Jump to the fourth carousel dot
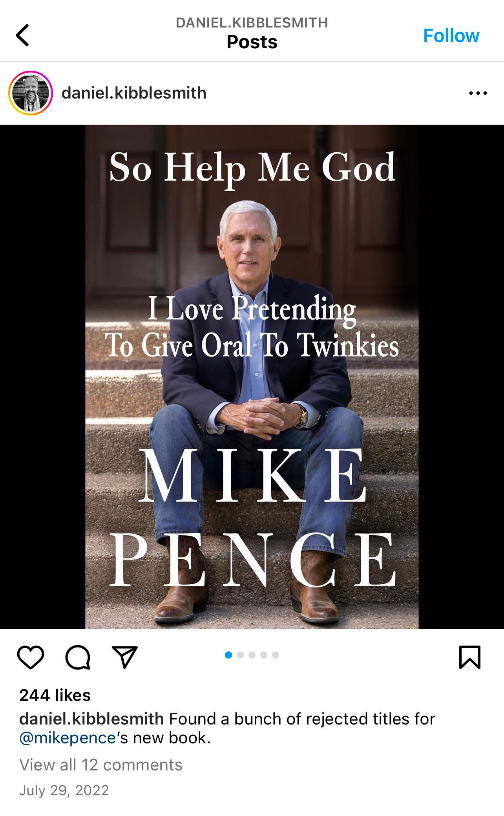This screenshot has width=504, height=816. [264, 655]
